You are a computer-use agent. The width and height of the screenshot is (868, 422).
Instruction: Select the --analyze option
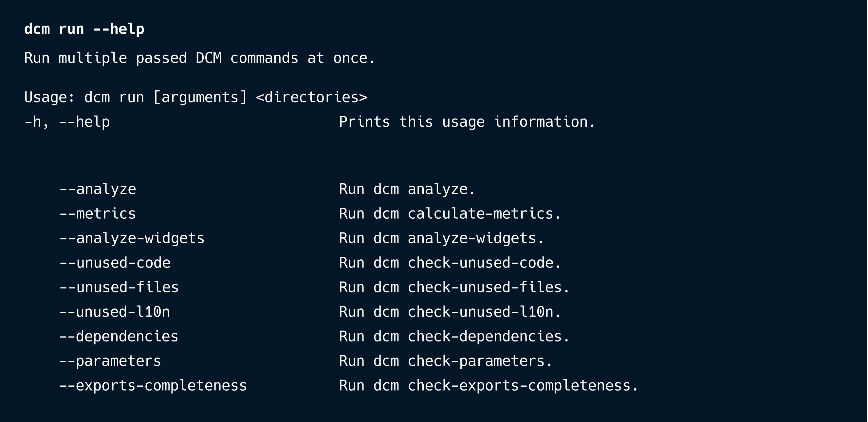(x=98, y=189)
